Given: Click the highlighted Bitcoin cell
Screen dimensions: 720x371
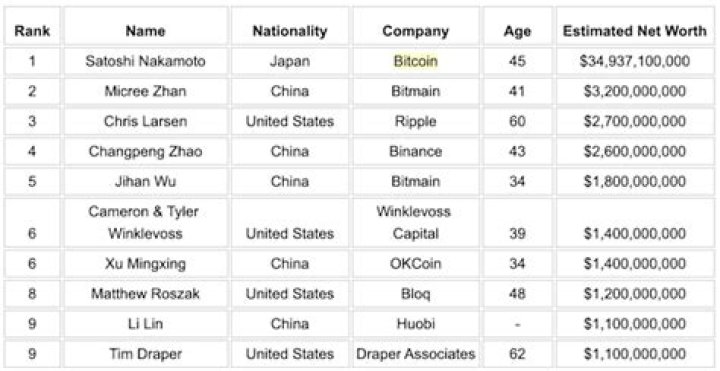Looking at the screenshot, I should click(416, 61).
